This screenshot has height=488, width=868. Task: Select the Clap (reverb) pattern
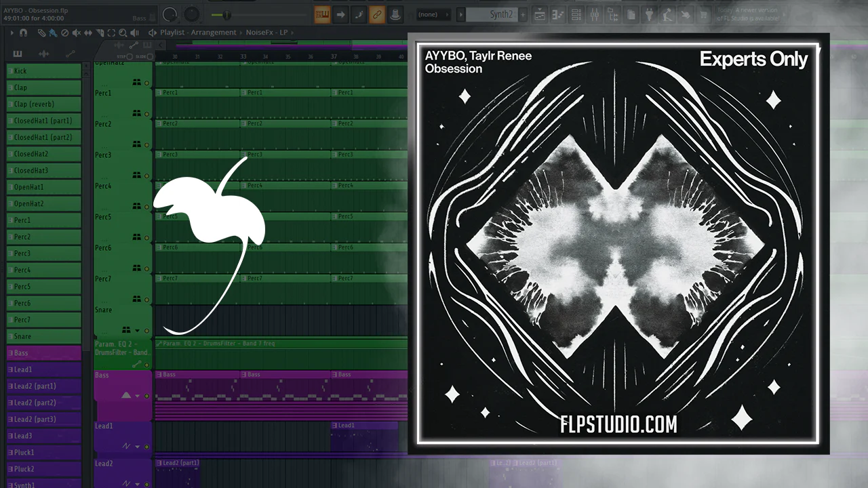(x=44, y=104)
